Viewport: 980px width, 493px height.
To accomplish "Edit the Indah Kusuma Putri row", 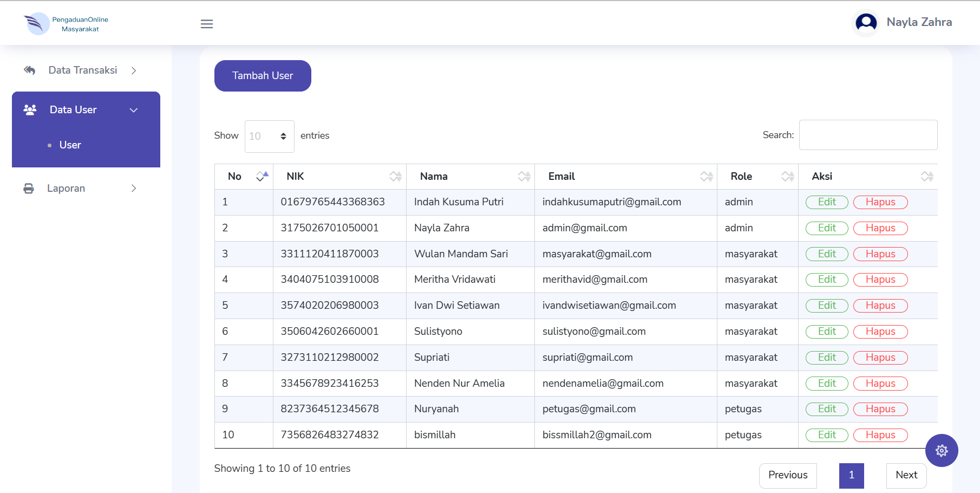I will (x=827, y=202).
